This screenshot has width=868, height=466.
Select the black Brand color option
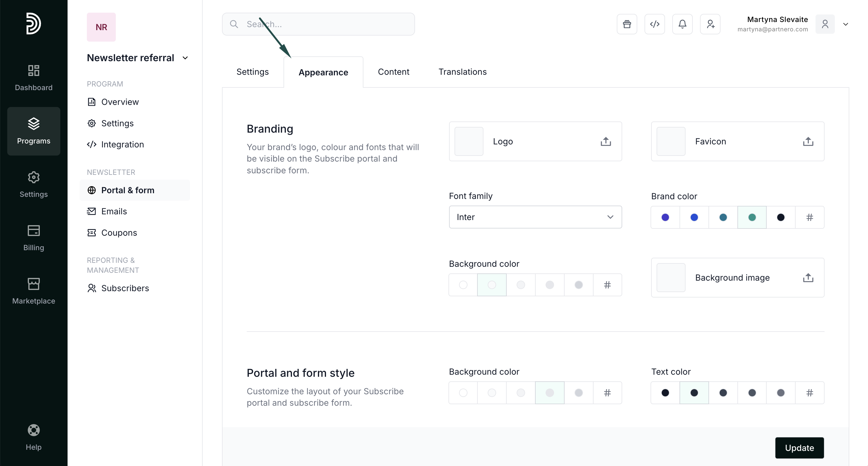point(781,218)
